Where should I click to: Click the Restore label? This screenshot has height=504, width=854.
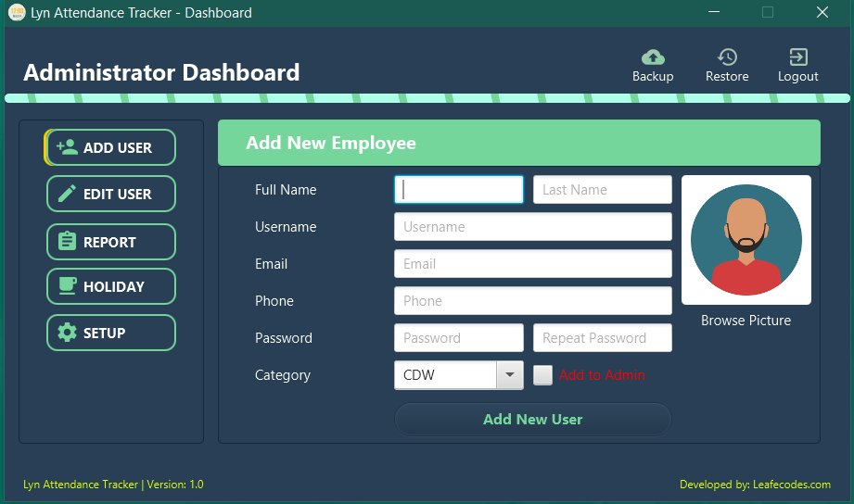pos(727,76)
